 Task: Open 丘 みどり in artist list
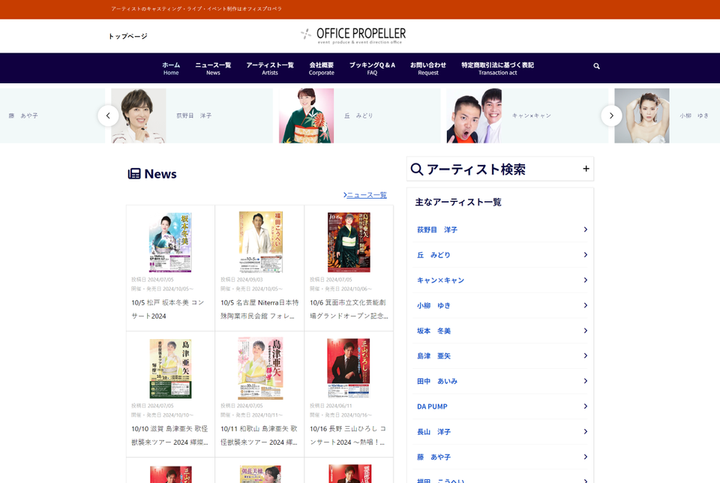pyautogui.click(x=501, y=255)
